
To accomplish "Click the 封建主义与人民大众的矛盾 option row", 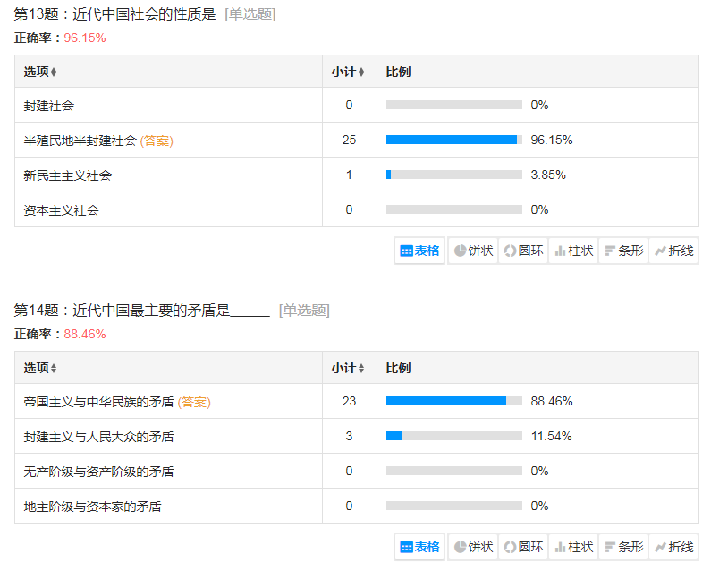I will coord(98,437).
